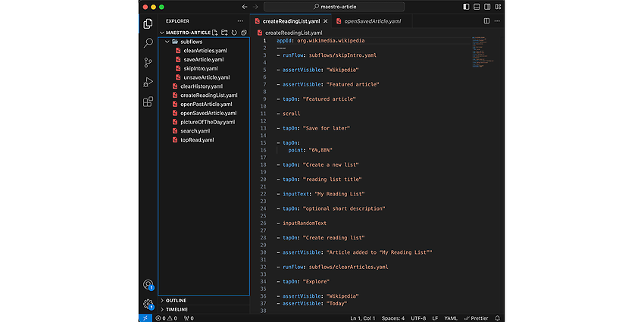Open clearHistory.yaml in the file tree
644x322 pixels.
[x=202, y=86]
